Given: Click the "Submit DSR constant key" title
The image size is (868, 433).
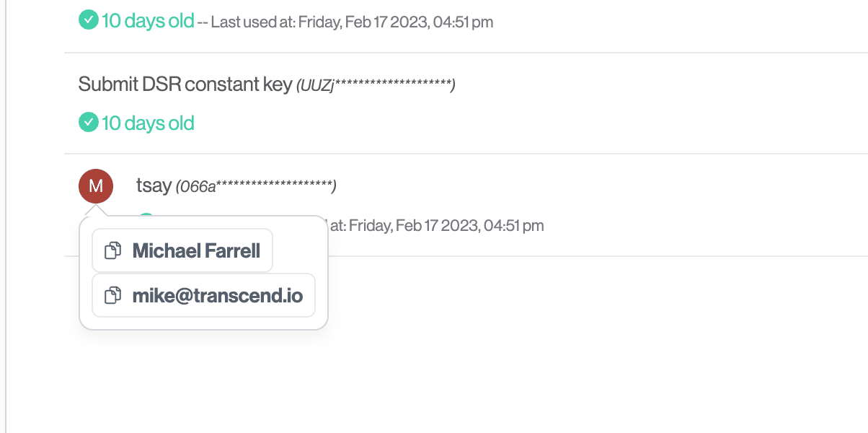Looking at the screenshot, I should pyautogui.click(x=185, y=84).
